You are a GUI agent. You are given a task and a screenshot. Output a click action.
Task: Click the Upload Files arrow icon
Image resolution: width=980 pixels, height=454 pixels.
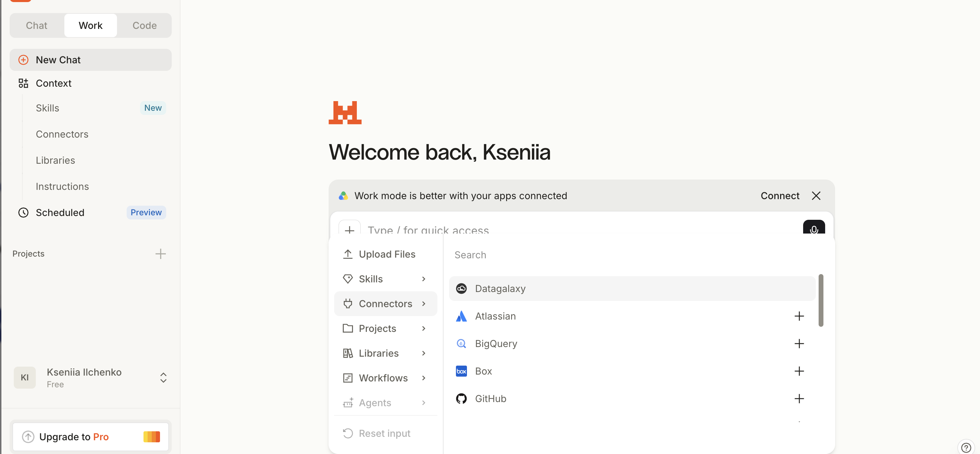pos(348,255)
